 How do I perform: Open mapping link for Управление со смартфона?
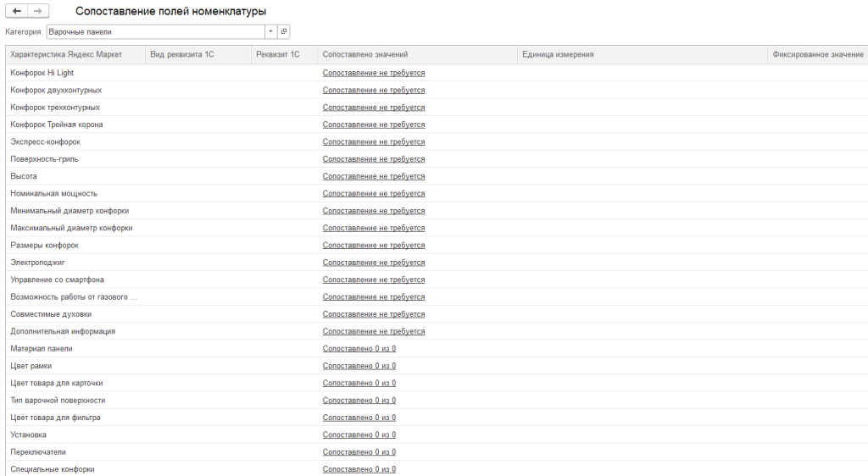coord(374,280)
